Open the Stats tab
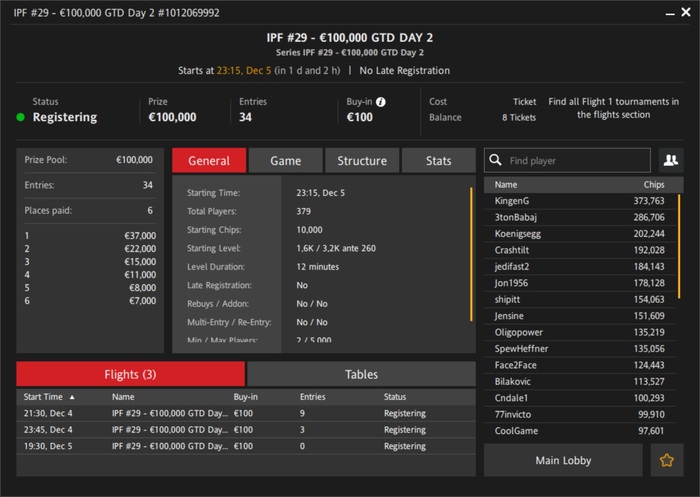 438,160
